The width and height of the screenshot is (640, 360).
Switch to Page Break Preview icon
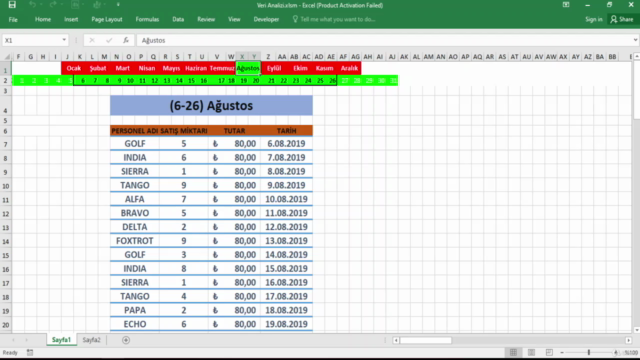(549, 352)
